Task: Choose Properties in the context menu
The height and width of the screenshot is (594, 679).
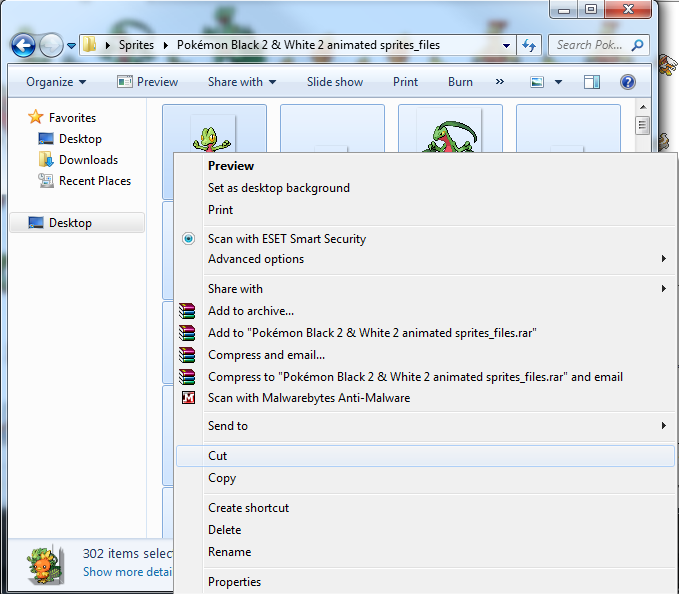Action: [x=234, y=582]
